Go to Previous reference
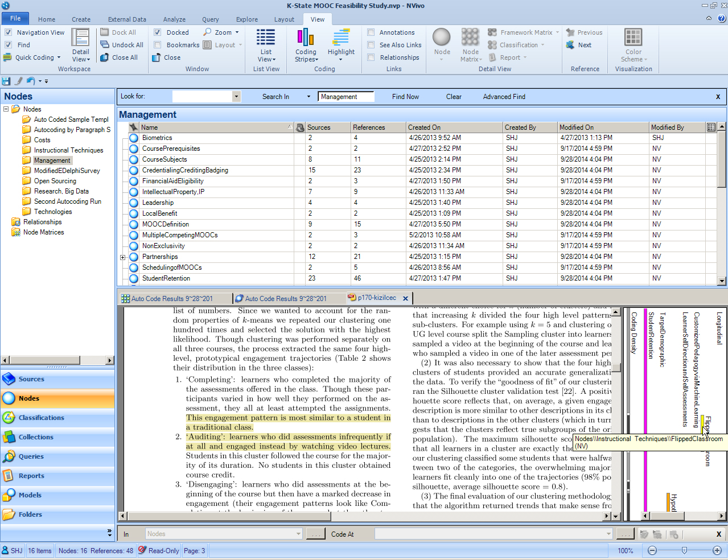Viewport: 728px width, 560px height. tap(584, 32)
